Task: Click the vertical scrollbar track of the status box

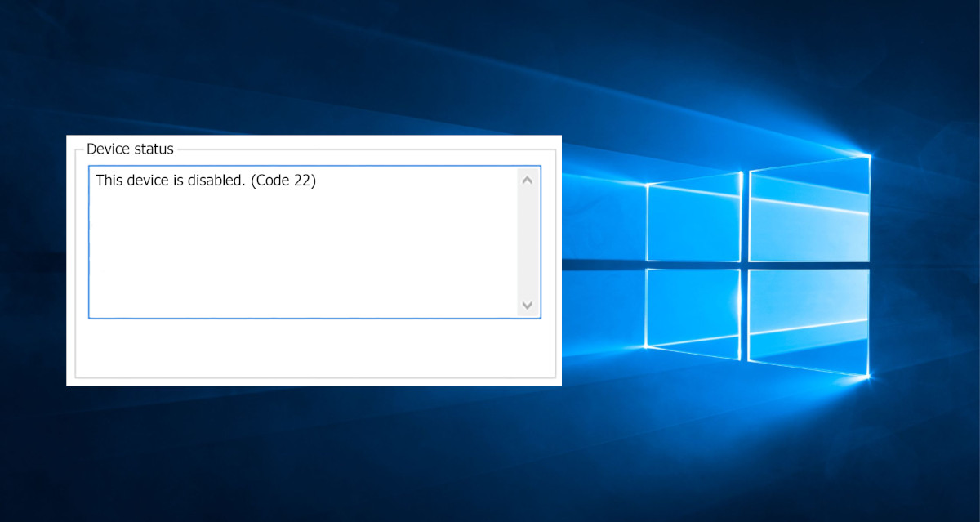Action: 527,243
